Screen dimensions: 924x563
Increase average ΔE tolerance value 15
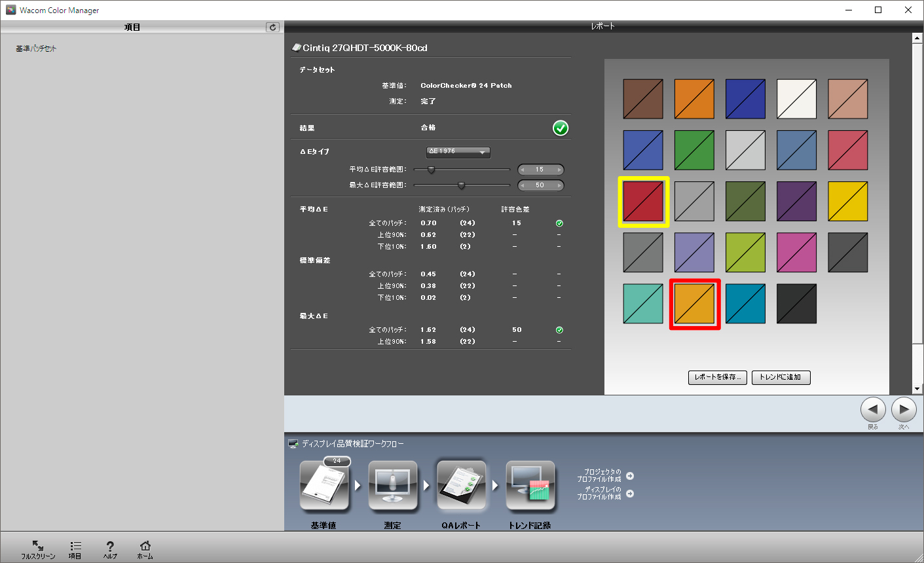pos(559,170)
